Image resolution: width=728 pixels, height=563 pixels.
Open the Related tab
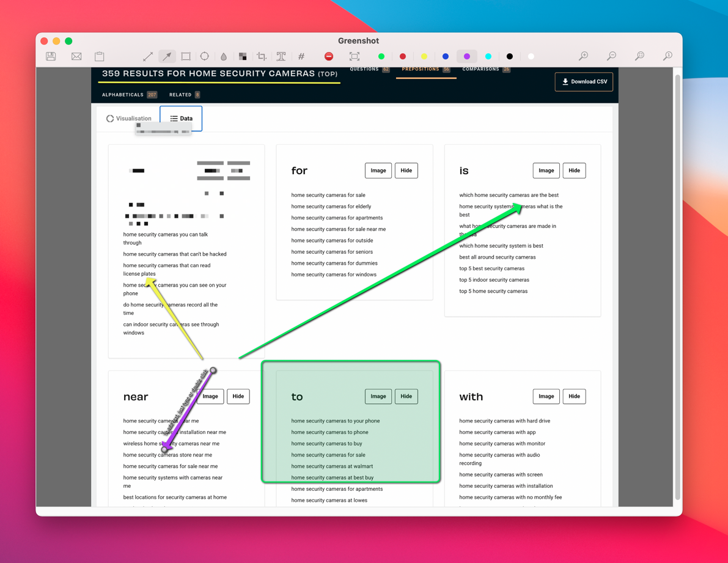pyautogui.click(x=185, y=95)
